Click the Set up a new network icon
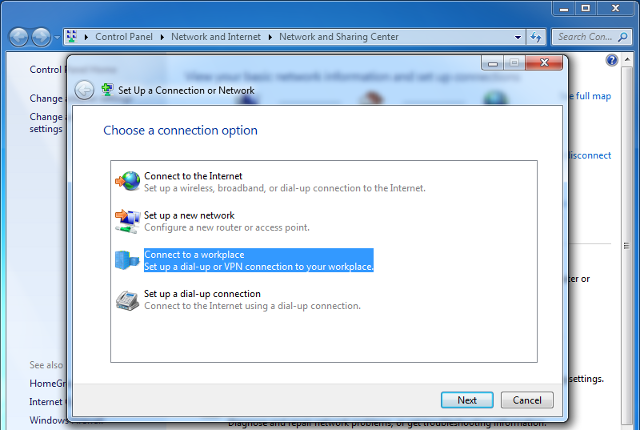Viewport: 640px width, 430px height. [x=128, y=220]
